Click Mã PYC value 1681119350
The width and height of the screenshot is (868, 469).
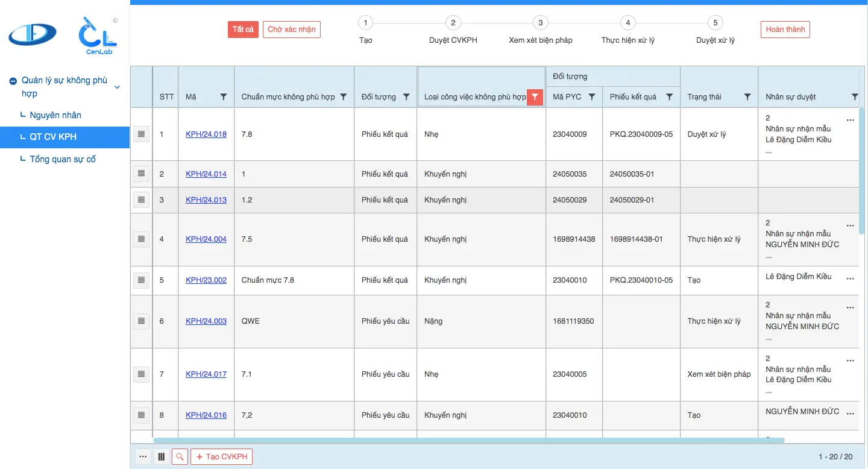[573, 321]
